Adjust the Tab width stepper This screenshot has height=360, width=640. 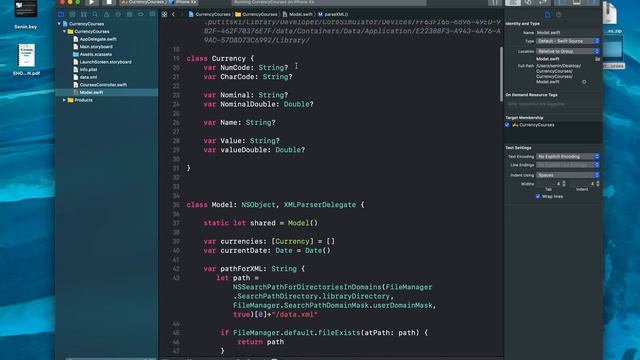point(564,184)
